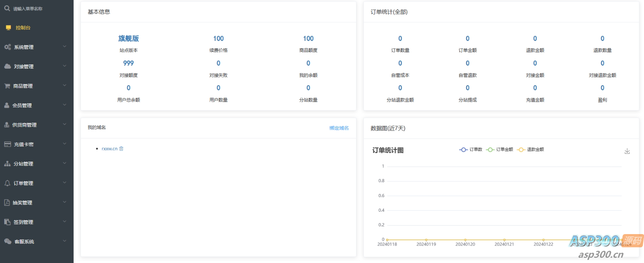The height and width of the screenshot is (263, 644).
Task: Expand the 系统管理 menu arrow
Action: tap(64, 47)
